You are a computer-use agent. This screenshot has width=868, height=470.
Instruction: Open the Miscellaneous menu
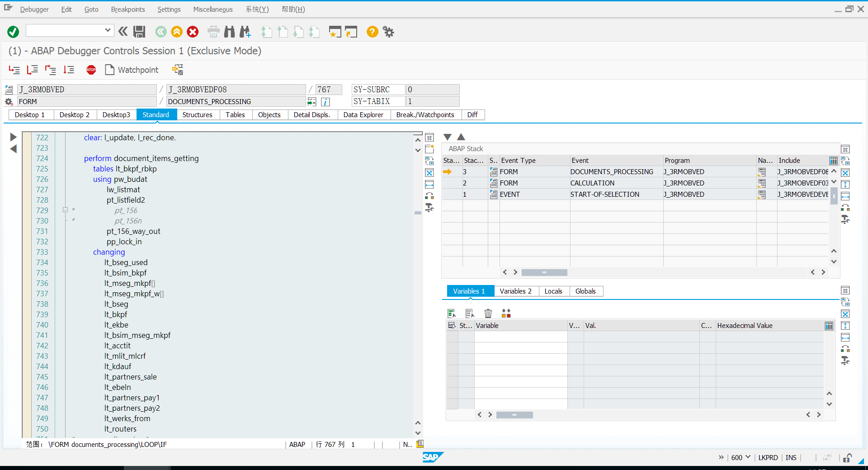click(x=213, y=9)
